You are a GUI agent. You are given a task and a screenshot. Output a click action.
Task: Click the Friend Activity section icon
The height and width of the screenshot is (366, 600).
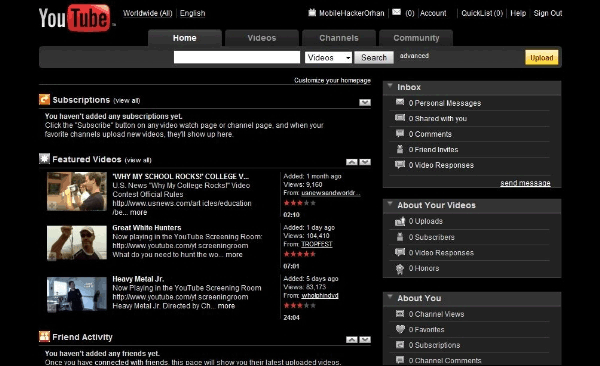[x=44, y=337]
